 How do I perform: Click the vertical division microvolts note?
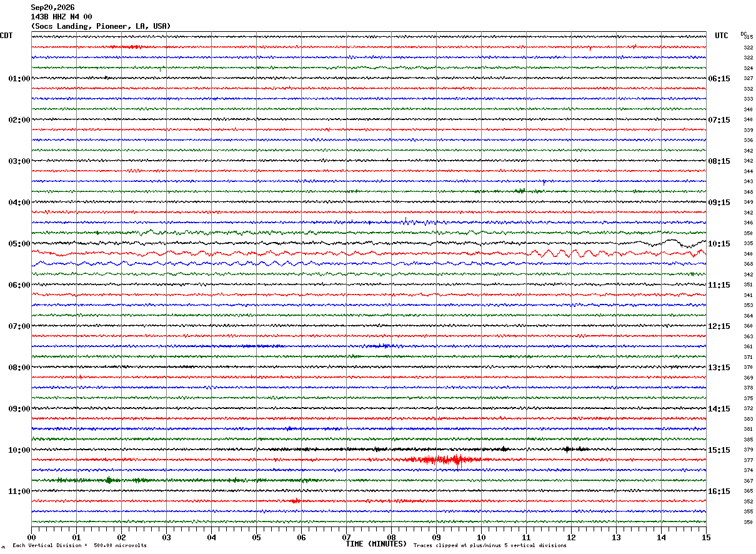[x=79, y=546]
